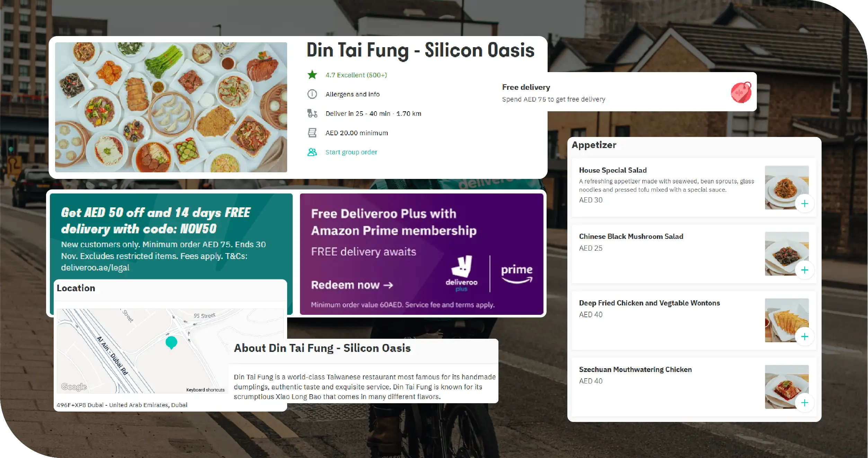Select the Appetizer section header
Viewport: 868px width, 458px height.
pos(594,145)
